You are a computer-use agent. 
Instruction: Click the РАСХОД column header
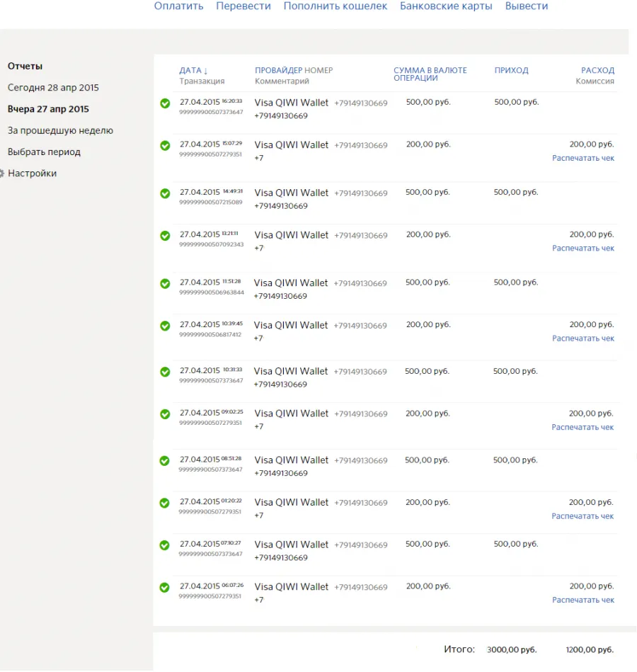click(597, 70)
